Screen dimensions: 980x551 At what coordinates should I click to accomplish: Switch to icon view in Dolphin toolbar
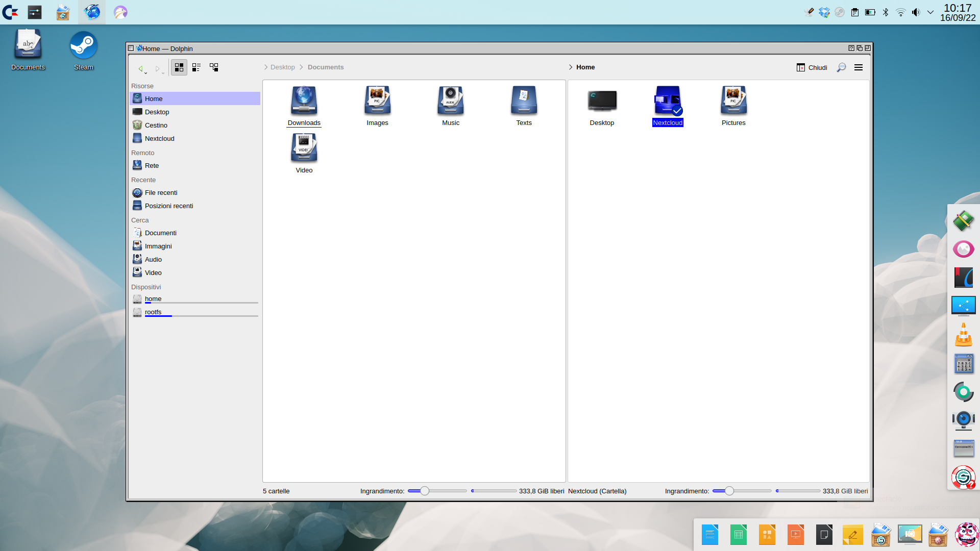[x=178, y=67]
